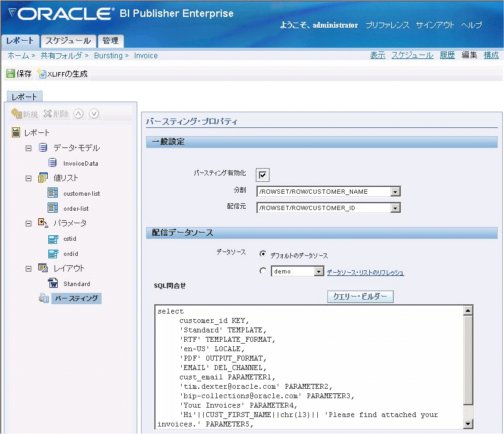
Task: Open the 分割 CUSTOMER_NAME dropdown
Action: (x=396, y=192)
